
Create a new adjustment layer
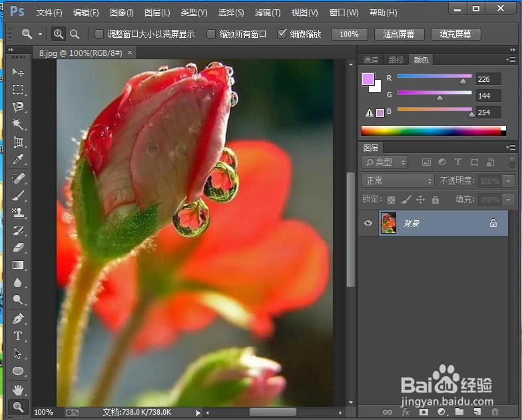(x=442, y=412)
